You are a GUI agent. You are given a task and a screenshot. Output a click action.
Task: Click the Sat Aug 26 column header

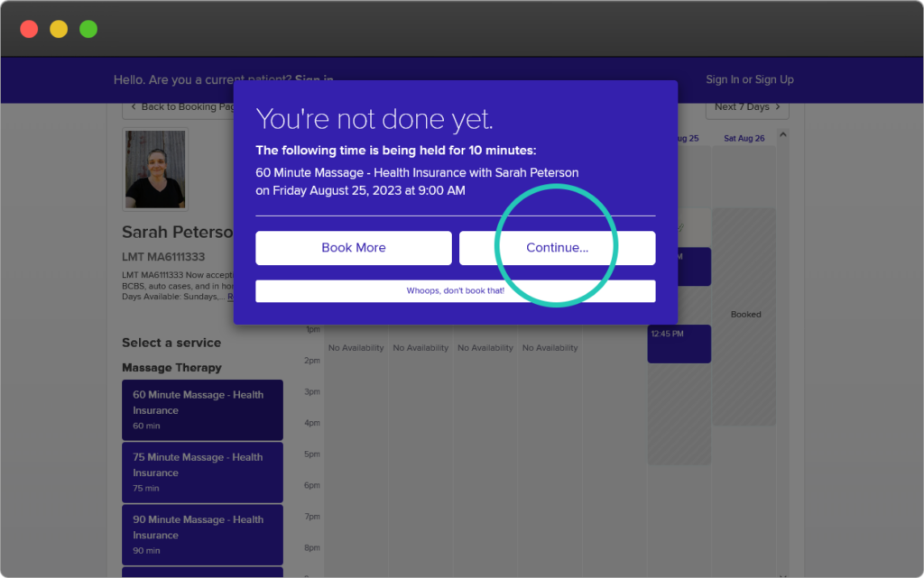(744, 138)
